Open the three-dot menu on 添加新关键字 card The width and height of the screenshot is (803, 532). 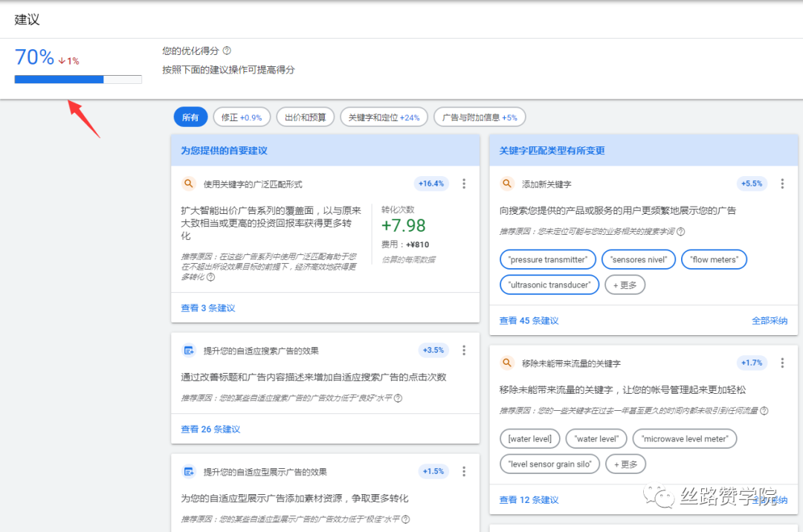click(x=782, y=183)
